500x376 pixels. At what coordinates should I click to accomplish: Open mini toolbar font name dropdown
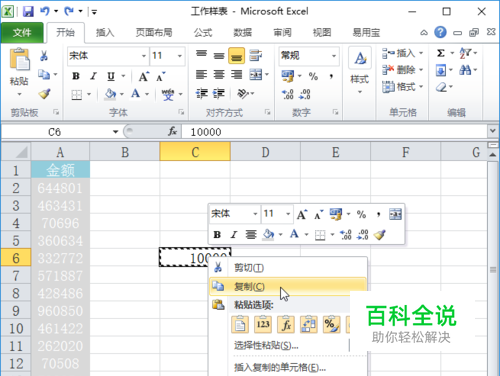[x=255, y=214]
